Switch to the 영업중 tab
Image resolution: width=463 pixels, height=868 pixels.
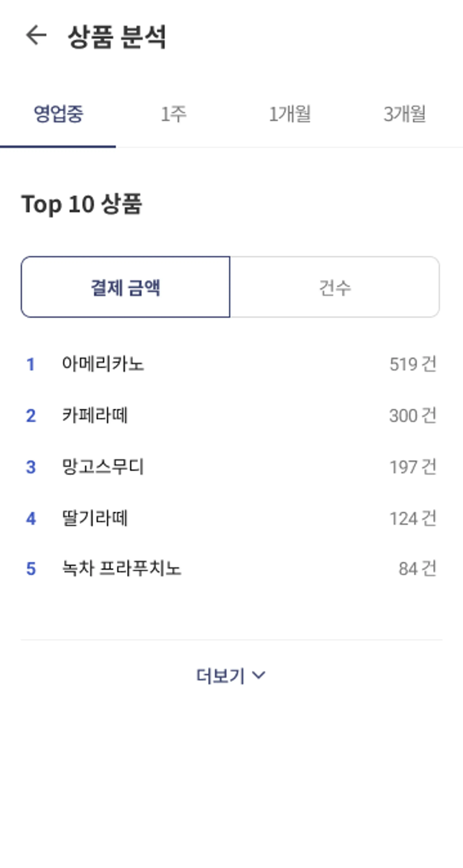(x=58, y=114)
